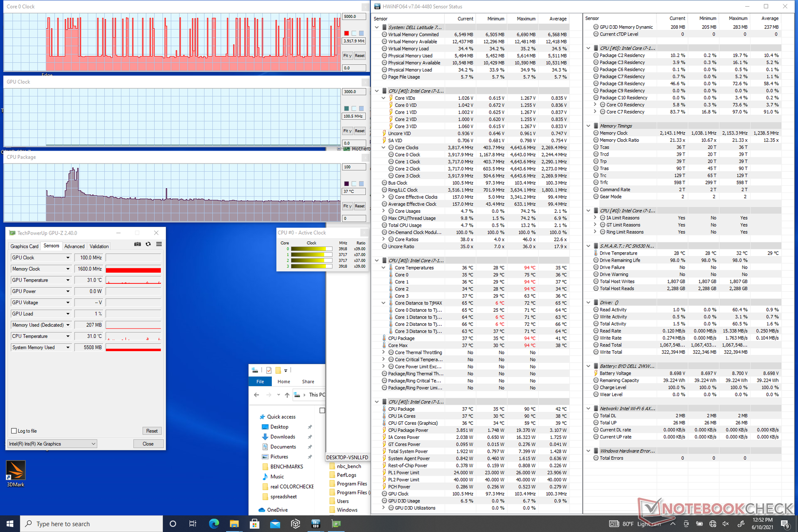Screen dimensions: 798x532
Task: Open the Windows Start menu
Action: (10, 524)
